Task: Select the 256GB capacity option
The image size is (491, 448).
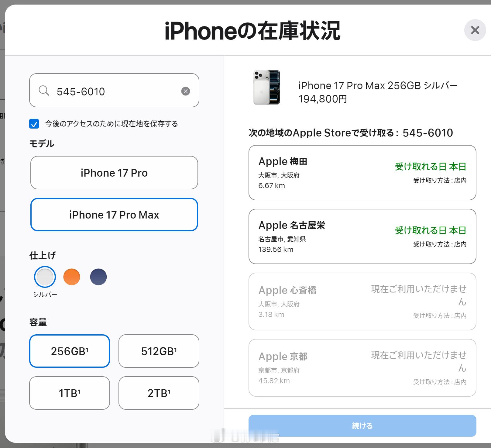Action: point(70,351)
